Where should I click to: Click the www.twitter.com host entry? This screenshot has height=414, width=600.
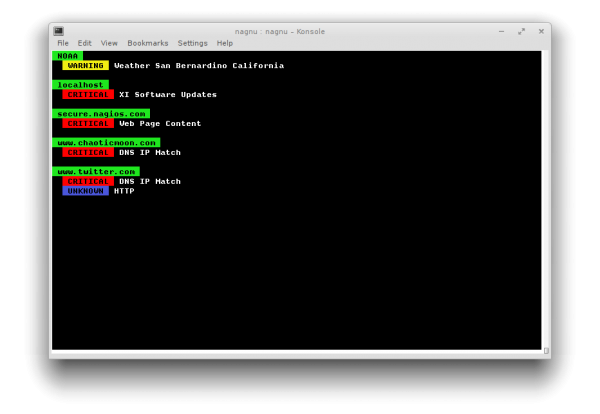click(x=96, y=172)
